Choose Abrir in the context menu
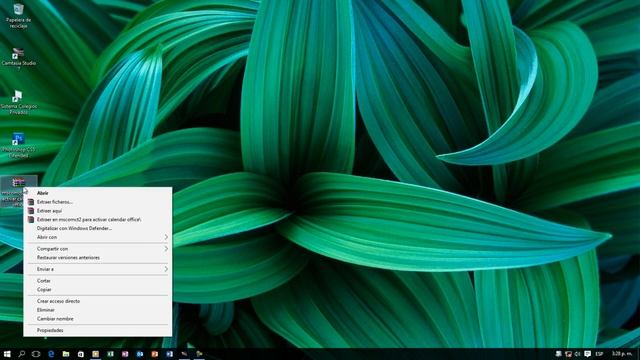Screen dimensions: 640x360 (x=98, y=193)
